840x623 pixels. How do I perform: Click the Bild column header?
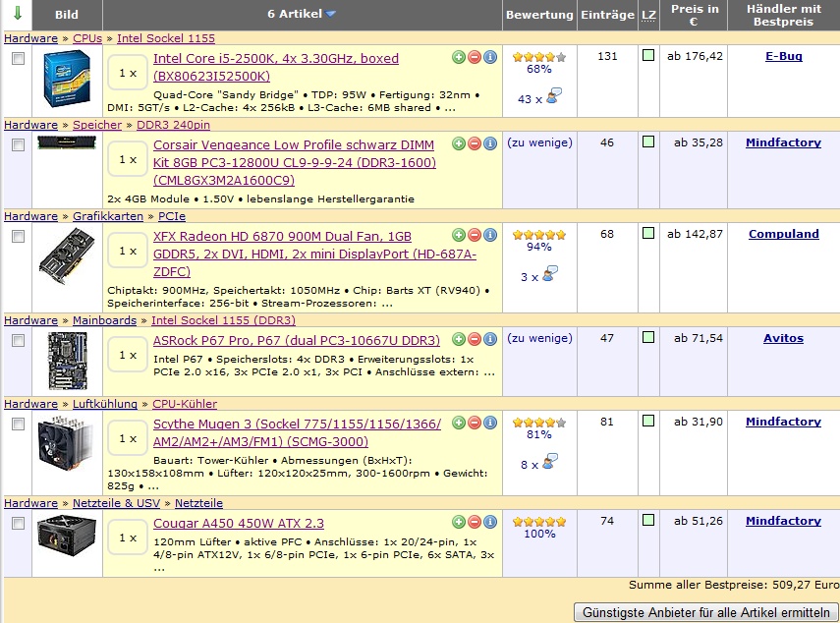click(67, 15)
